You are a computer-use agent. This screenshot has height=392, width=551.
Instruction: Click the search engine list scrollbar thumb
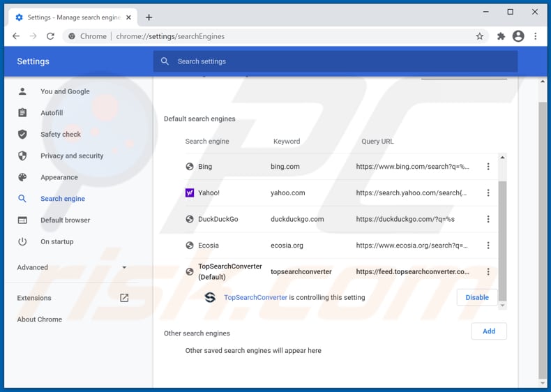point(502,241)
